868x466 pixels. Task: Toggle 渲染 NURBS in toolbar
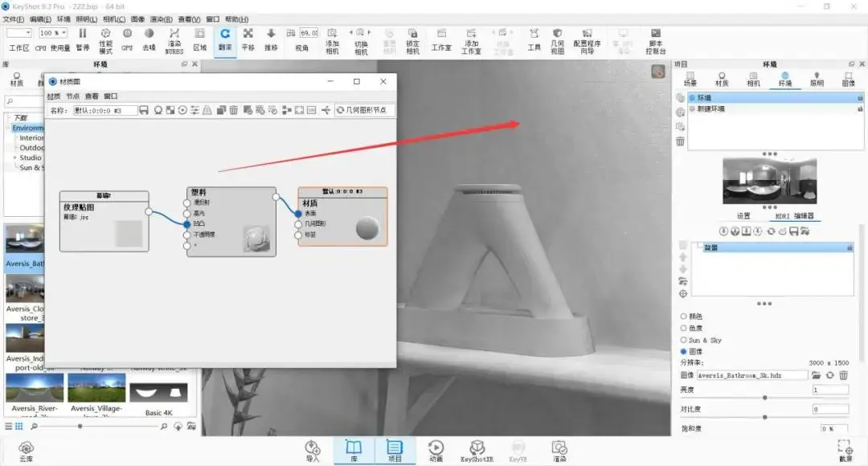(174, 41)
